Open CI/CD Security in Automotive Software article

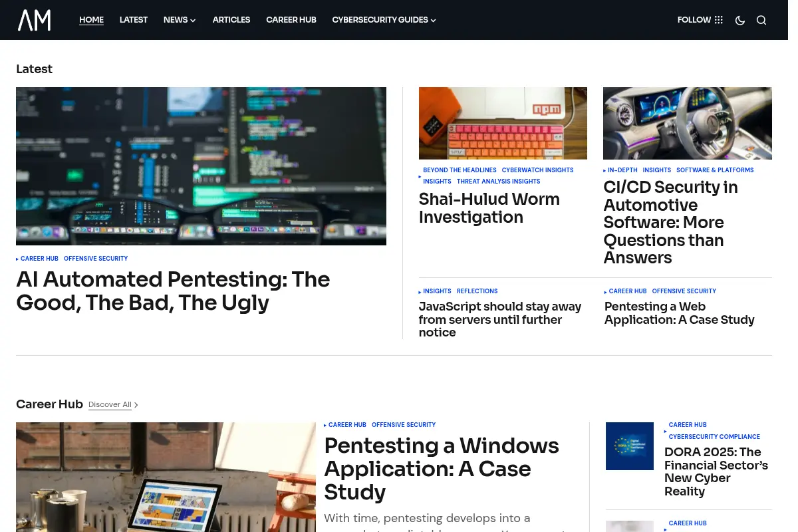[x=670, y=222]
